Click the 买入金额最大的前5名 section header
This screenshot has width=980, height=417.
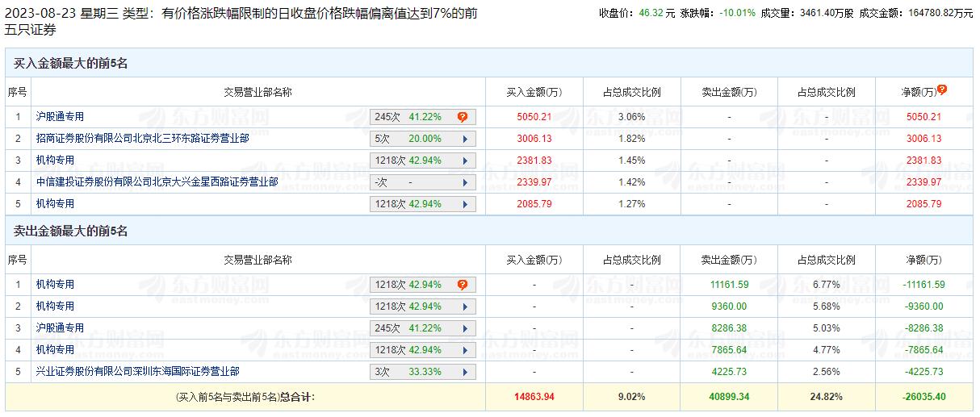71,63
